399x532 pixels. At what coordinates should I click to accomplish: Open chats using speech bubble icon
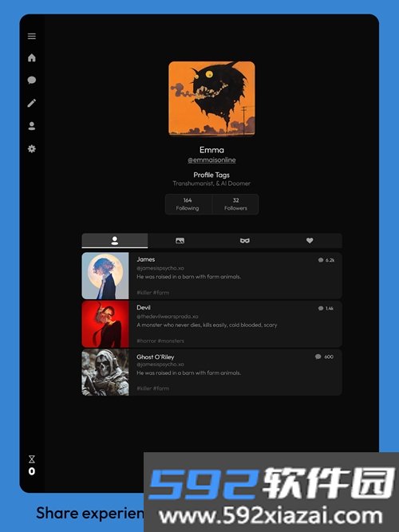[32, 80]
